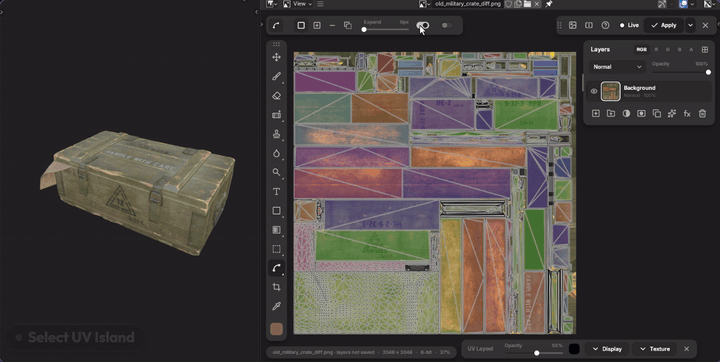Add a layer mask

click(x=641, y=113)
